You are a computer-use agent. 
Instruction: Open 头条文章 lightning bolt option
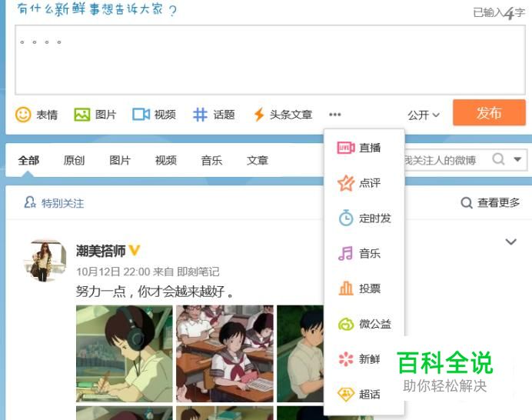283,115
